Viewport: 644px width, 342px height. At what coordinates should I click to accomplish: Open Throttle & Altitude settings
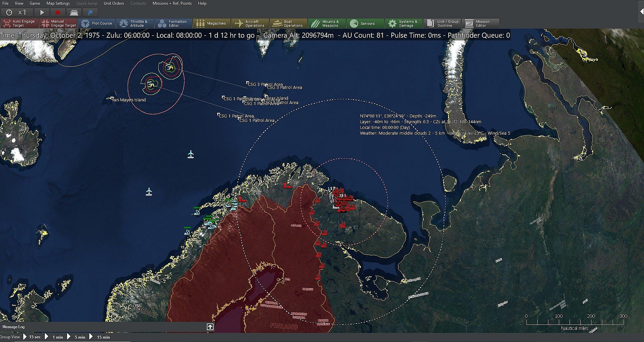coord(135,23)
